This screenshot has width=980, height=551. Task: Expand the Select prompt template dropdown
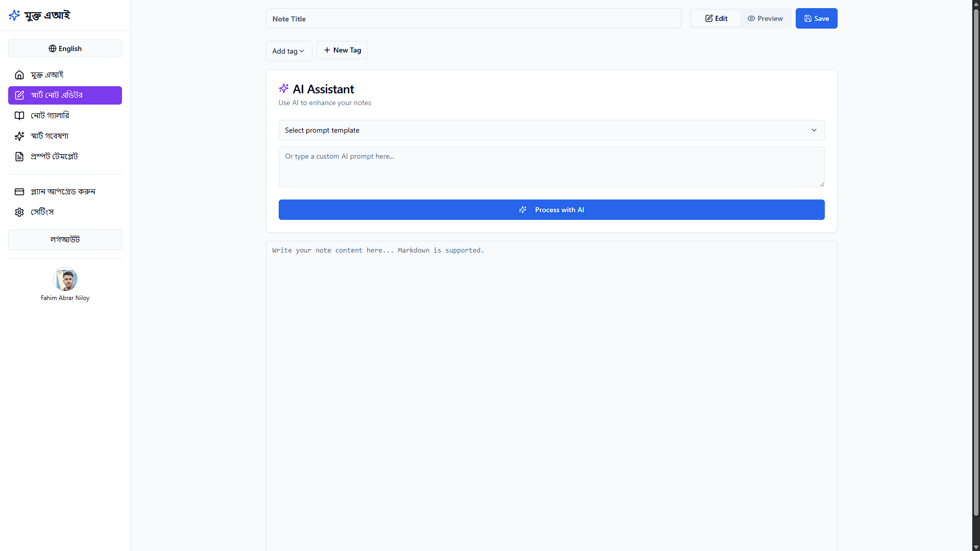[551, 130]
